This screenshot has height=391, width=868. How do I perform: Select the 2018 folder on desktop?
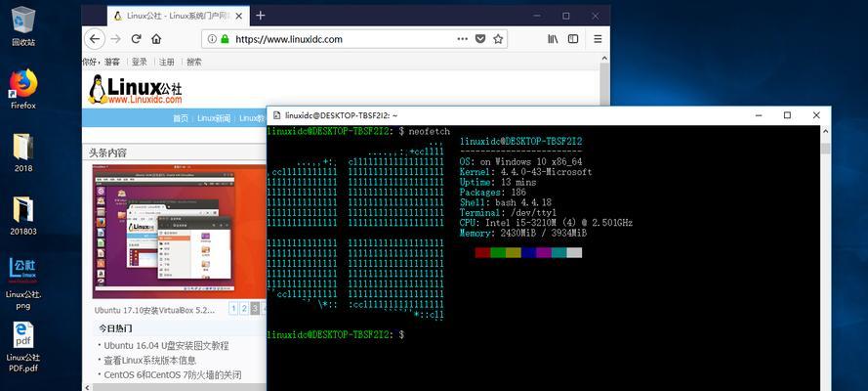(23, 152)
